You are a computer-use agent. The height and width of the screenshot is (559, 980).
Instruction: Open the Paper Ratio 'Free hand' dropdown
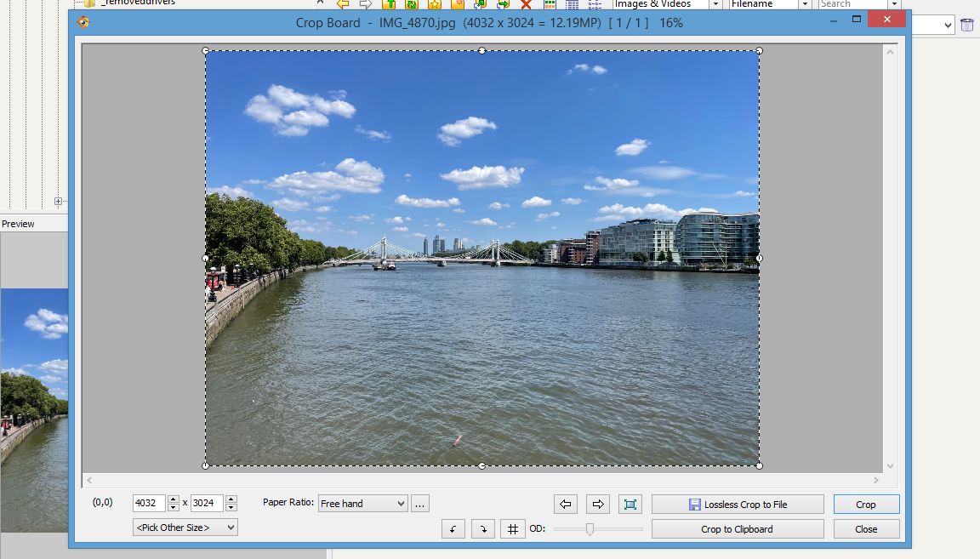point(363,504)
